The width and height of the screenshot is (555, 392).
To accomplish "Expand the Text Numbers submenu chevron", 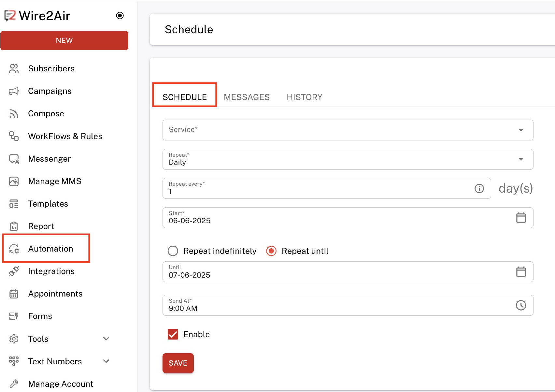I will (x=106, y=361).
